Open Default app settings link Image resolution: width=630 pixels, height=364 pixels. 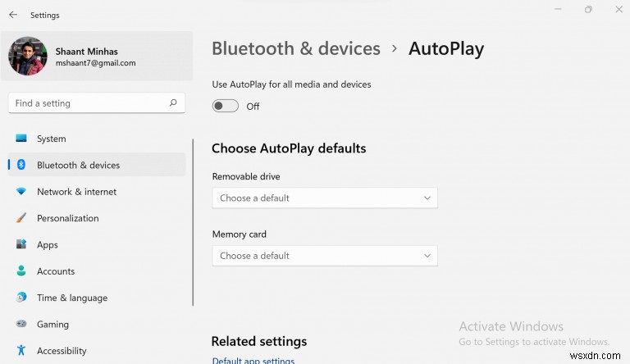click(253, 360)
